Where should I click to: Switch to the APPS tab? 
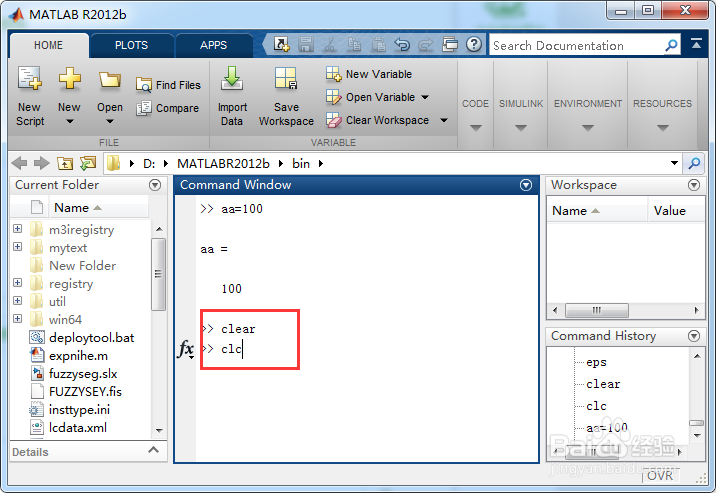pos(213,45)
